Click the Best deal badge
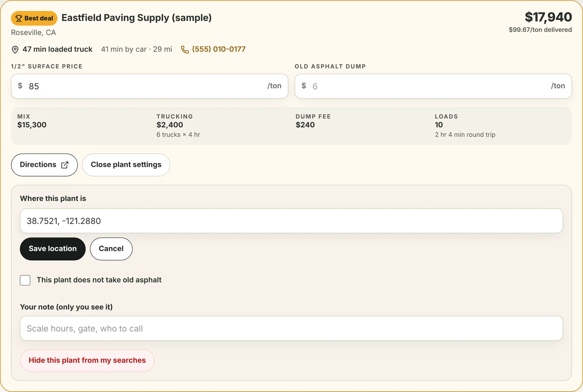 [34, 18]
